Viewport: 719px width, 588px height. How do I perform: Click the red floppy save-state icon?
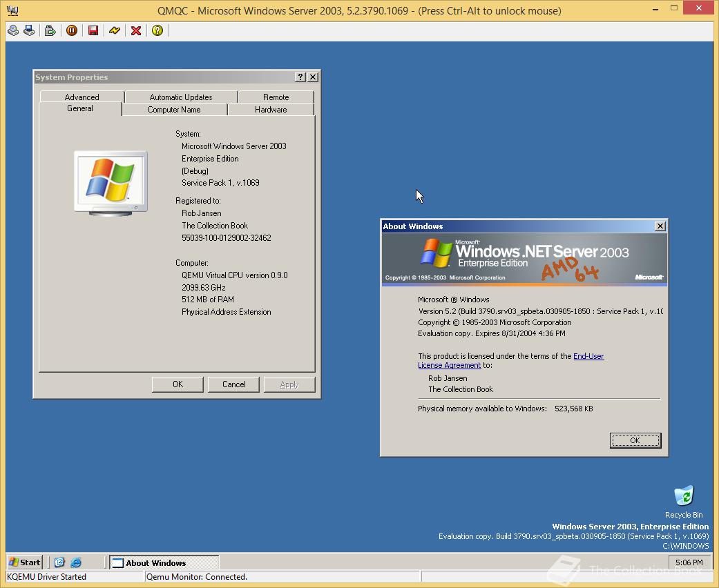point(93,30)
